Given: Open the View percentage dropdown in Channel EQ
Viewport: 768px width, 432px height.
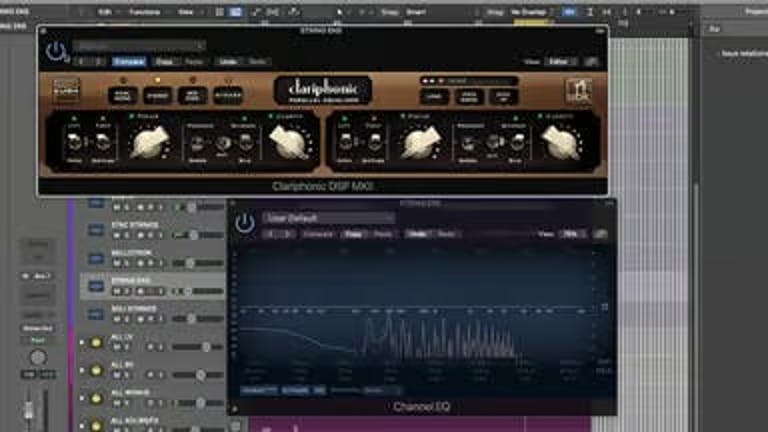Looking at the screenshot, I should (573, 234).
